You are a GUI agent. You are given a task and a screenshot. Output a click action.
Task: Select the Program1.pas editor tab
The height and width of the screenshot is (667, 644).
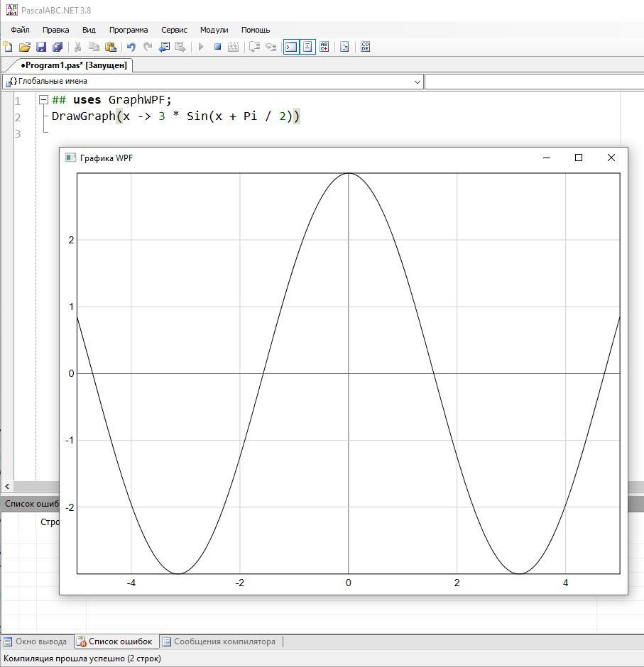pos(74,65)
